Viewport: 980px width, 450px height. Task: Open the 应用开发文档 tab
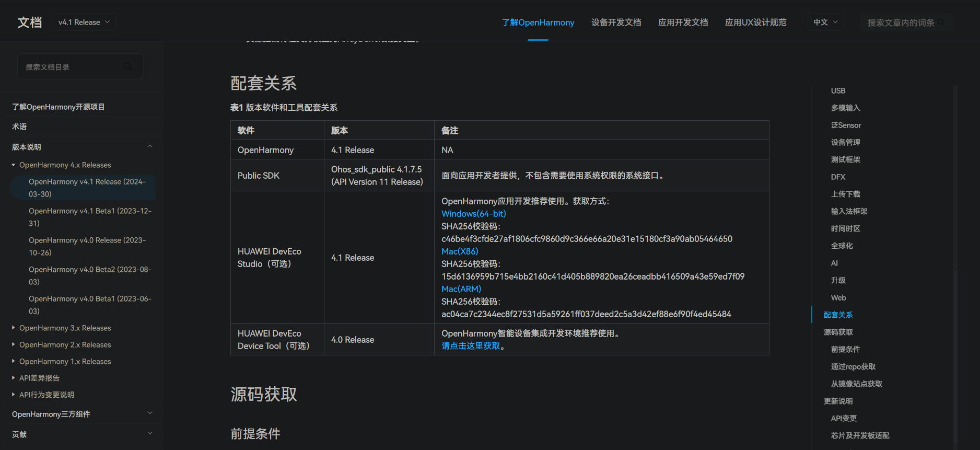click(683, 22)
